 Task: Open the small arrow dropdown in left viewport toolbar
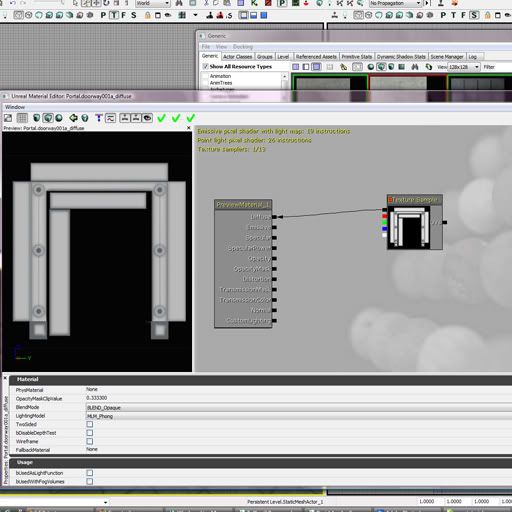(195, 15)
